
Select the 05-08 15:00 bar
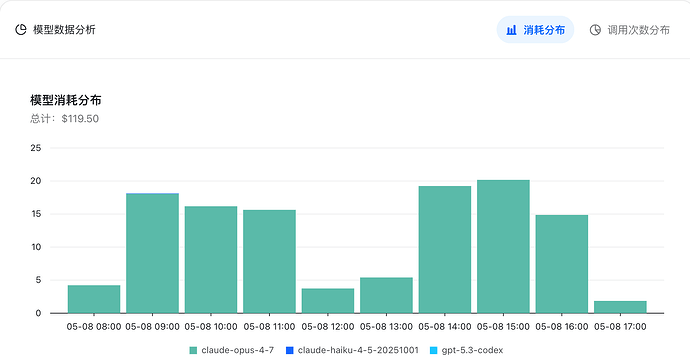(x=503, y=246)
